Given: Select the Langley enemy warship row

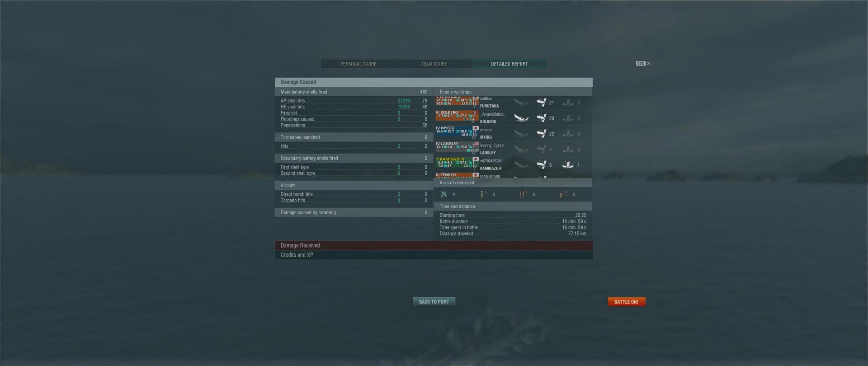Looking at the screenshot, I should [513, 149].
